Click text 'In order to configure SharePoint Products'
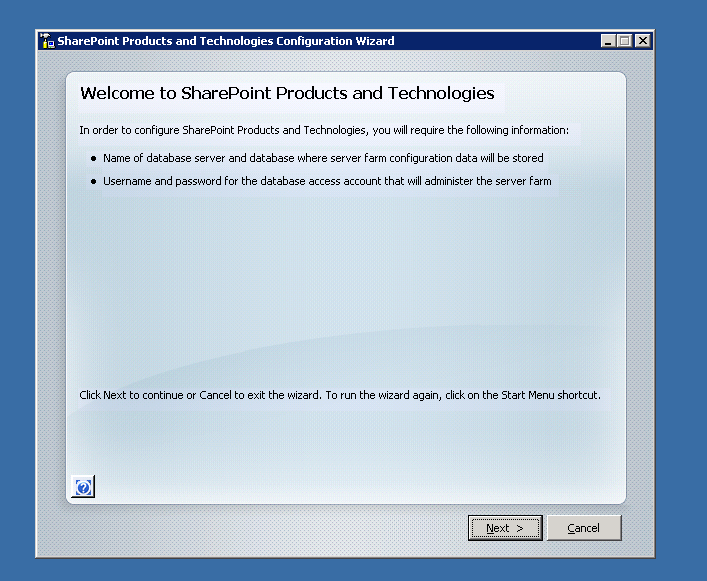707x581 pixels. tap(179, 130)
